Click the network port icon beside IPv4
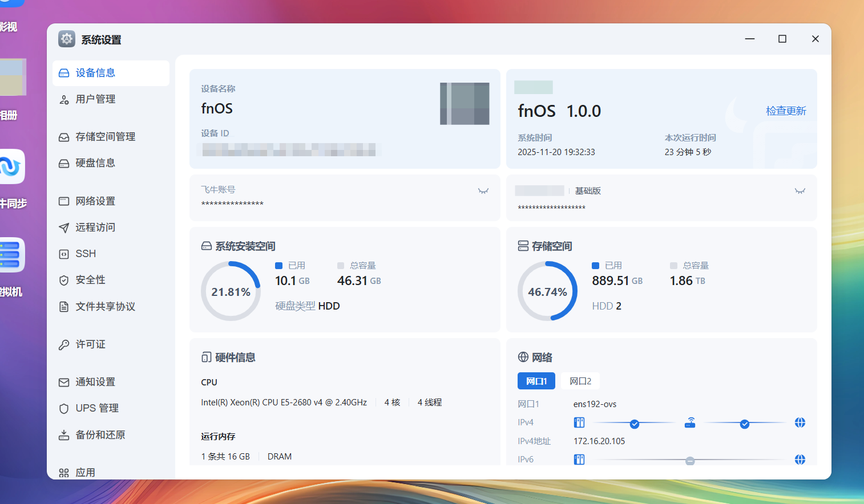This screenshot has height=504, width=864. [x=579, y=422]
